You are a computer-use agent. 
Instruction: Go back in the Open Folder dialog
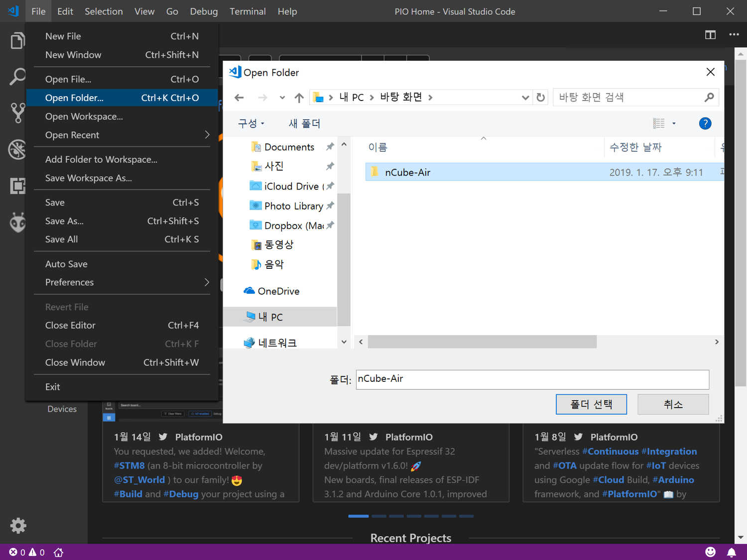tap(239, 98)
